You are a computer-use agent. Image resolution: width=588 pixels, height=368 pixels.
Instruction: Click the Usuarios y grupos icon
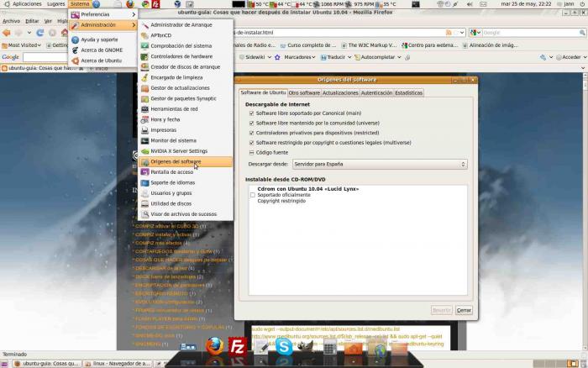pyautogui.click(x=144, y=192)
